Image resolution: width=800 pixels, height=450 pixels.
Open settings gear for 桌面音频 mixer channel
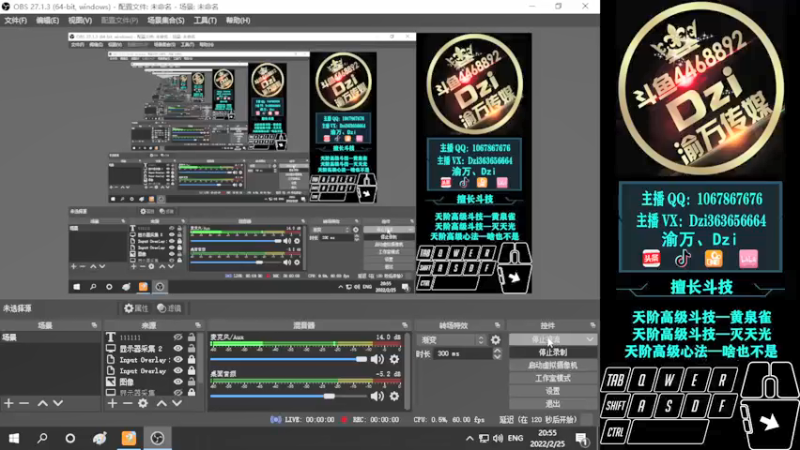394,396
